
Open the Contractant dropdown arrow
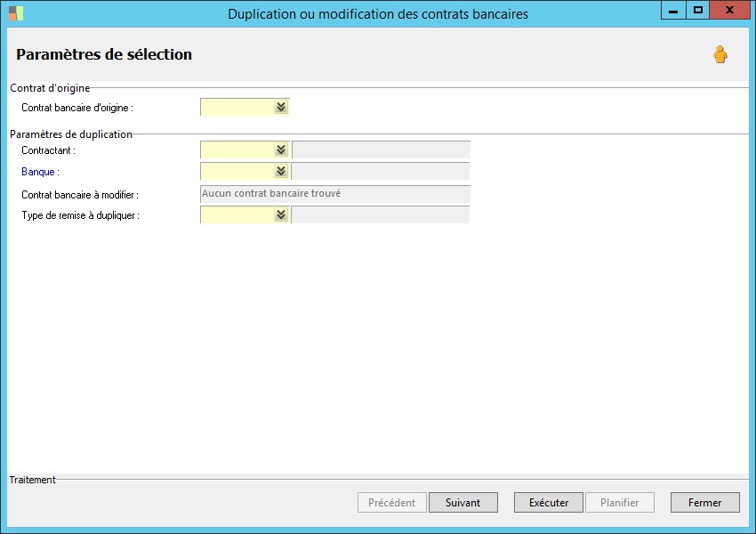[x=281, y=150]
